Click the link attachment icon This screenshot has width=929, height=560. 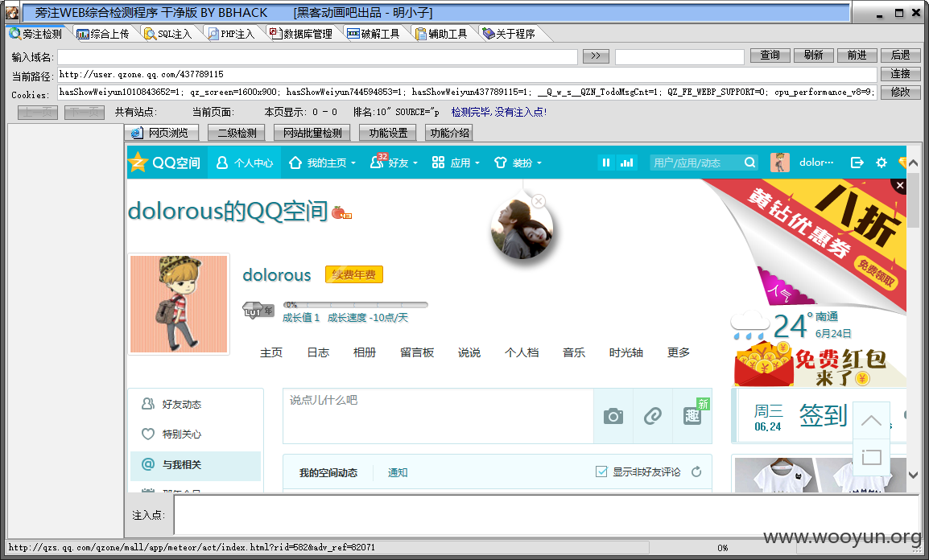click(653, 416)
